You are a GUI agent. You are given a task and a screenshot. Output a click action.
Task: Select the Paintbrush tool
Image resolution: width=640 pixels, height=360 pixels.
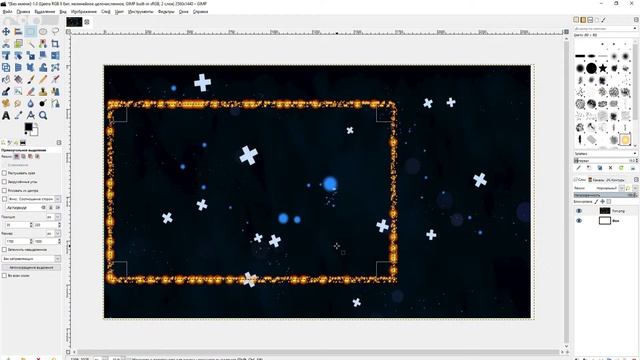[30, 80]
